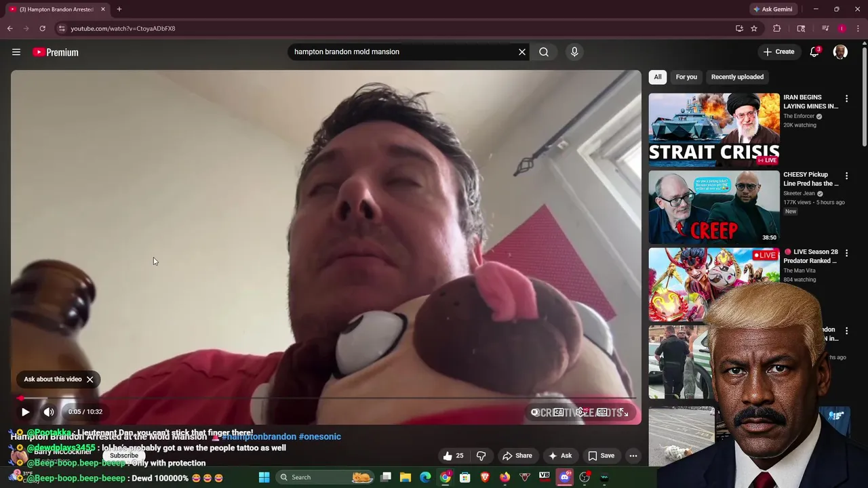The width and height of the screenshot is (868, 488).
Task: Share the video
Action: click(x=517, y=455)
